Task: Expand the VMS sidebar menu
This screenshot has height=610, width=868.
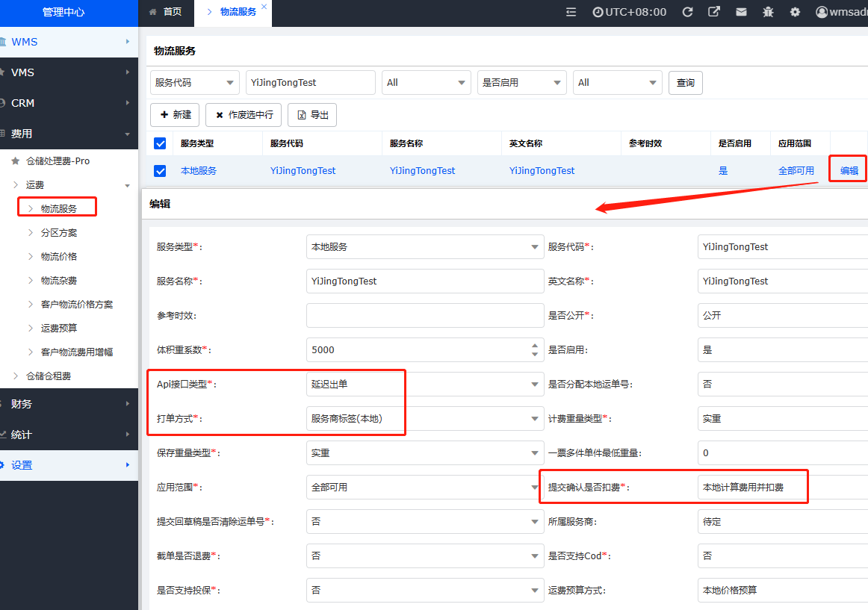Action: [x=69, y=72]
